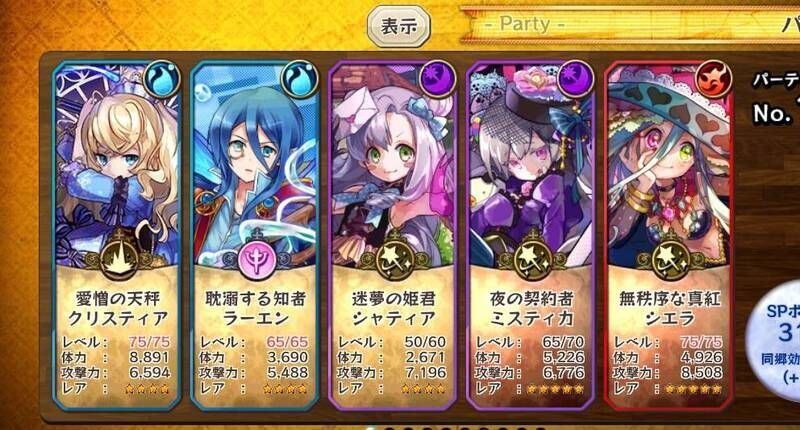
Task: Click the fire element icon on シエラ card
Action: [714, 80]
